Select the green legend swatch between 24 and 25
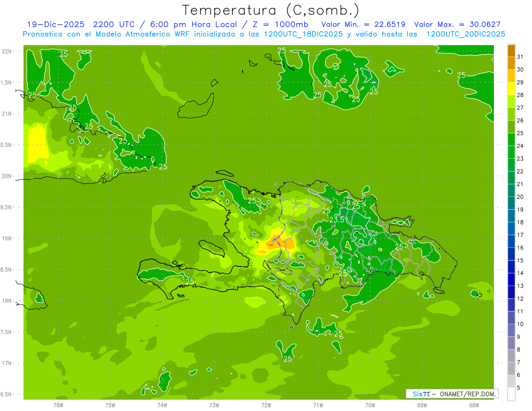The width and height of the screenshot is (532, 411). (511, 139)
